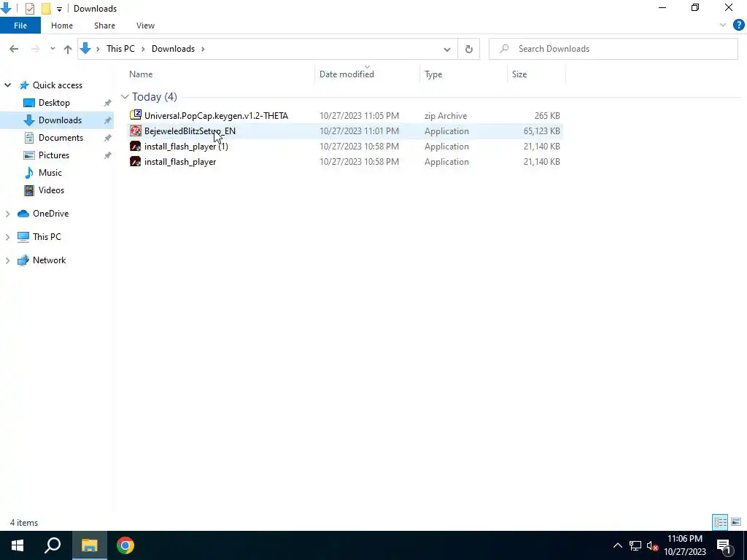This screenshot has width=747, height=560.
Task: Click the 10/27/2023 11:05 PM date cell
Action: (x=359, y=116)
